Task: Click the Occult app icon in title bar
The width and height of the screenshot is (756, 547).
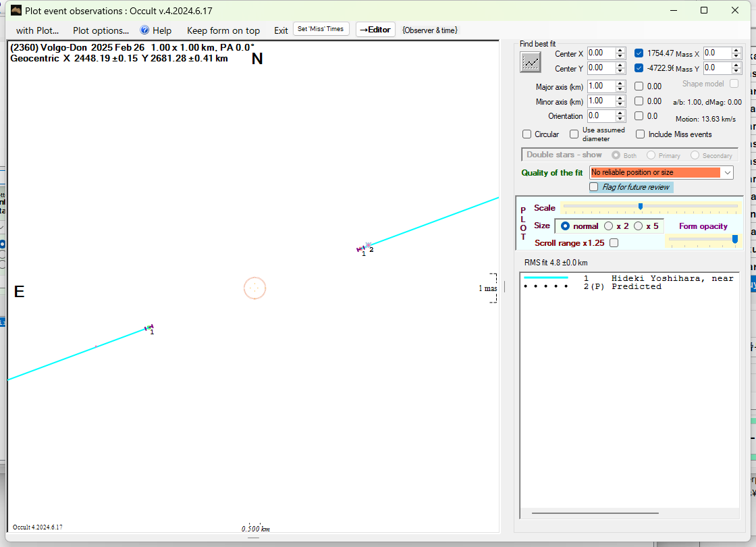Action: pos(16,10)
